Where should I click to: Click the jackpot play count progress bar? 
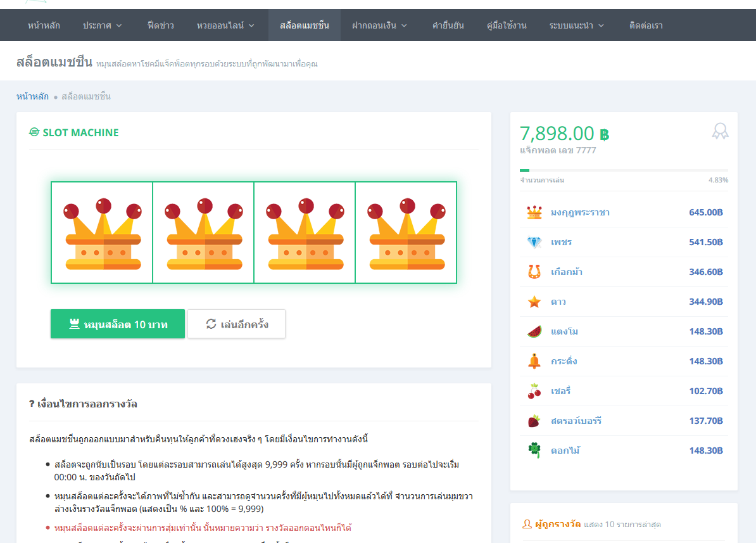coord(624,170)
